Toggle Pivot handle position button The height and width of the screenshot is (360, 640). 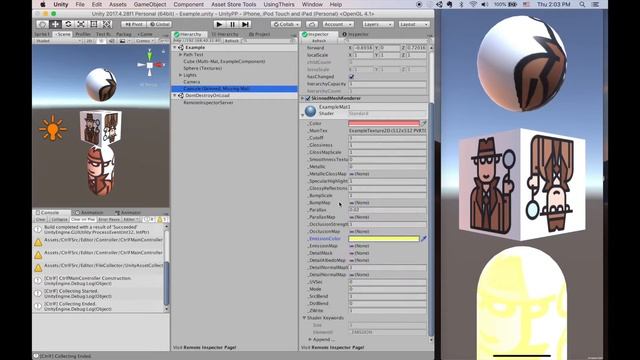(x=133, y=24)
